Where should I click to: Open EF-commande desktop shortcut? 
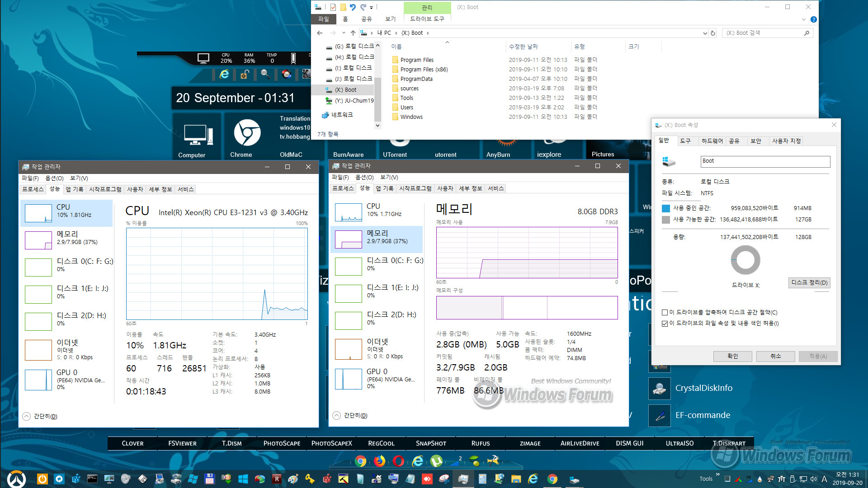[689, 415]
